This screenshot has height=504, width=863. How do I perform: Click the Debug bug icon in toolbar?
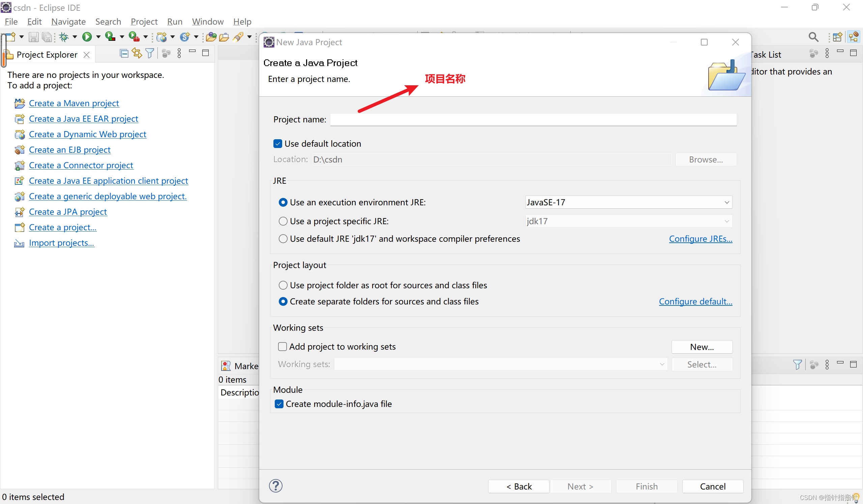[x=64, y=37]
